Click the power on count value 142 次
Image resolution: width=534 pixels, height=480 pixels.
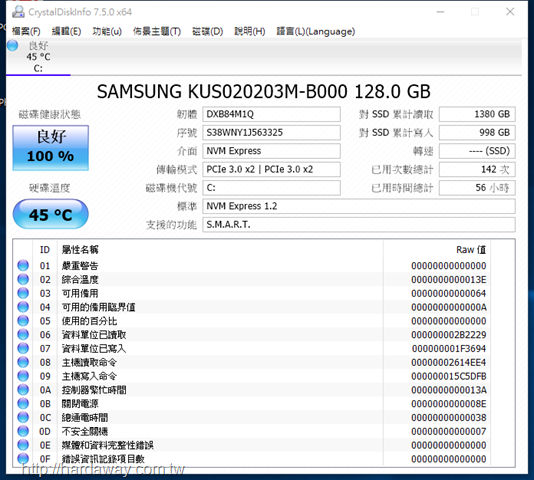[477, 169]
